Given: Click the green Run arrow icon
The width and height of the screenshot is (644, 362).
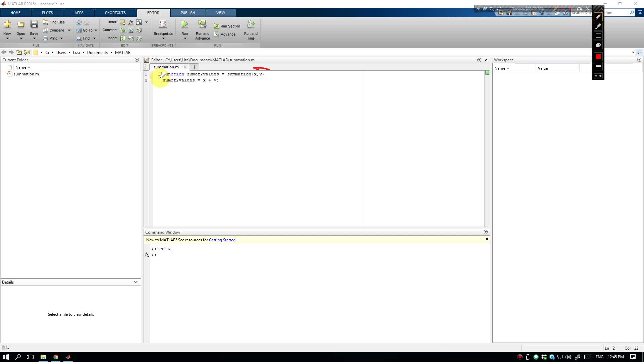Looking at the screenshot, I should (x=185, y=24).
